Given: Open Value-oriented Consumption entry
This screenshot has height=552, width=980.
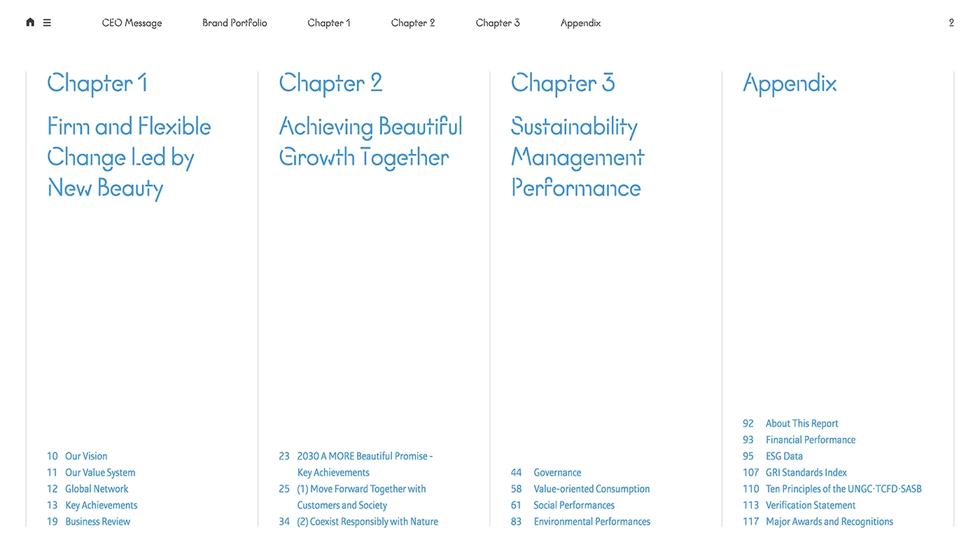Looking at the screenshot, I should (x=591, y=489).
